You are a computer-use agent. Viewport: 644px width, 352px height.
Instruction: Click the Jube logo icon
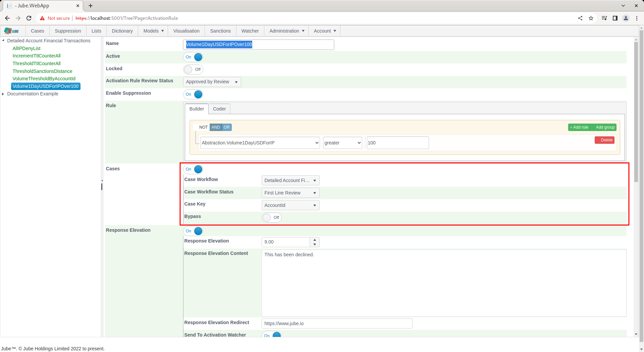point(12,31)
